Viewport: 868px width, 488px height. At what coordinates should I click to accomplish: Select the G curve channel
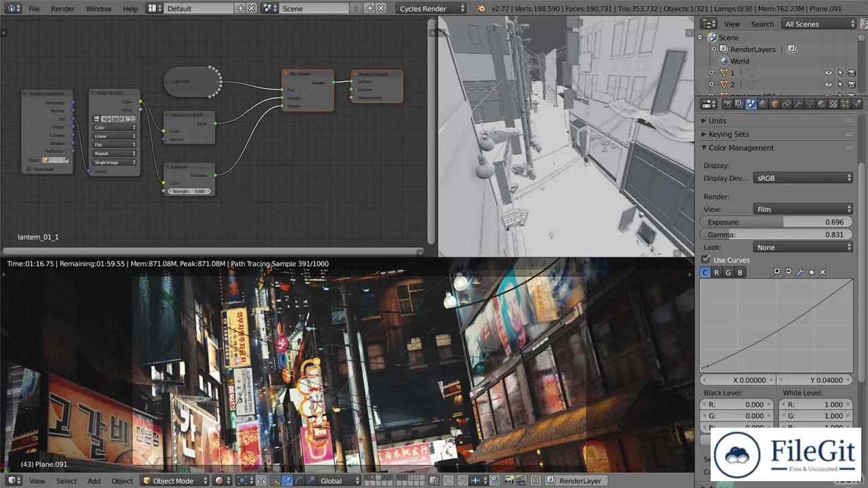[728, 272]
